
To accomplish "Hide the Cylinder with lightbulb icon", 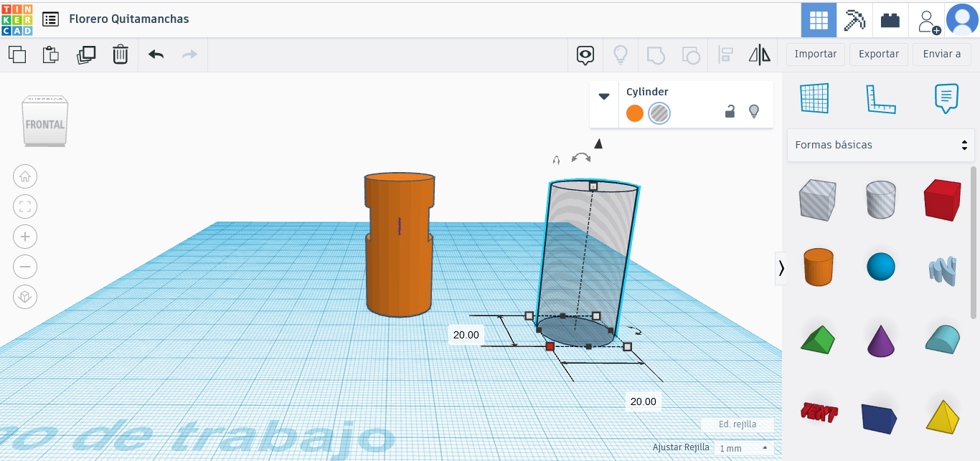I will click(754, 111).
